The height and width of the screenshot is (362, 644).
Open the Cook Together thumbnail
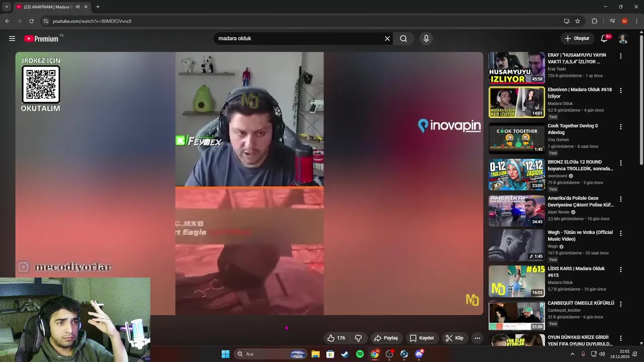click(517, 138)
